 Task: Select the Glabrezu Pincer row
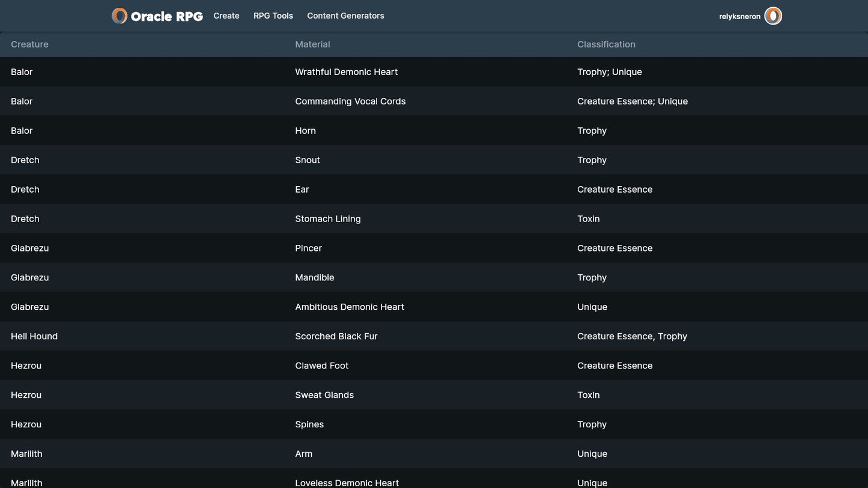pos(308,249)
